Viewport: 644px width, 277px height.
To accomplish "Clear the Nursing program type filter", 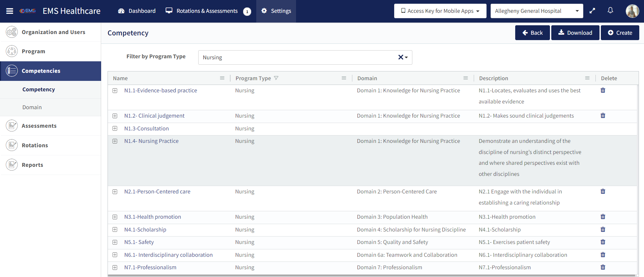I will click(400, 57).
